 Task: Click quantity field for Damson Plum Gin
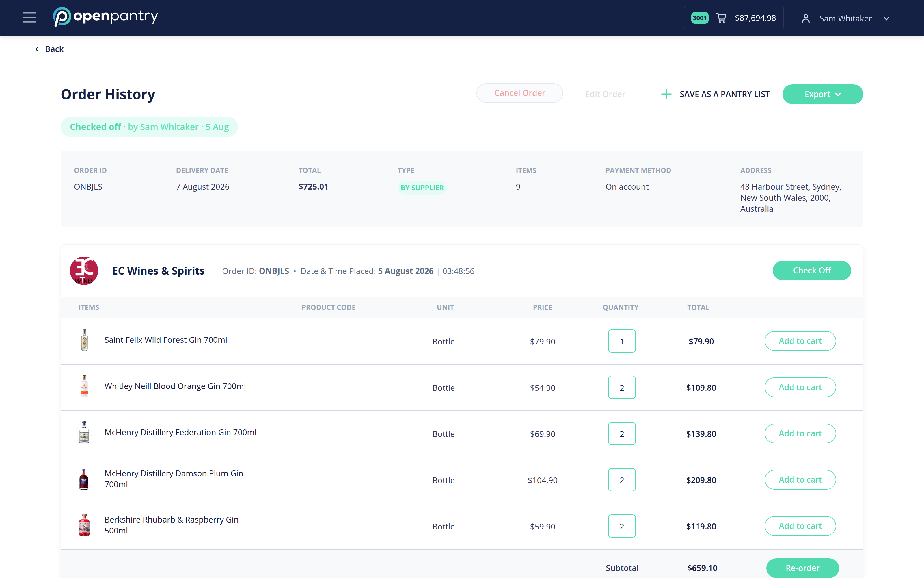coord(622,480)
